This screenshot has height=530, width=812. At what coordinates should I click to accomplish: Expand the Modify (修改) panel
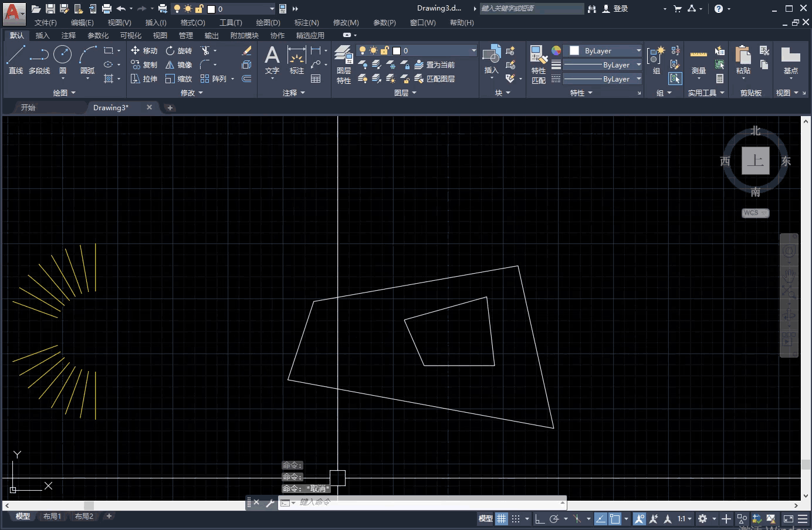(192, 93)
